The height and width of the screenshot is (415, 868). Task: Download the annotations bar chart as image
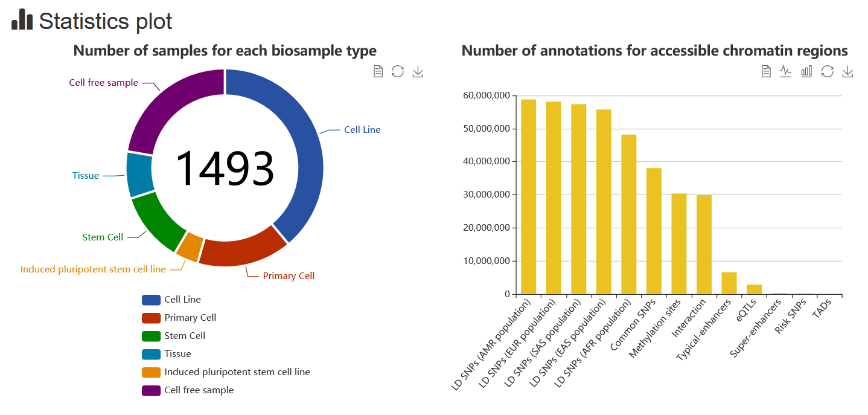(x=848, y=71)
